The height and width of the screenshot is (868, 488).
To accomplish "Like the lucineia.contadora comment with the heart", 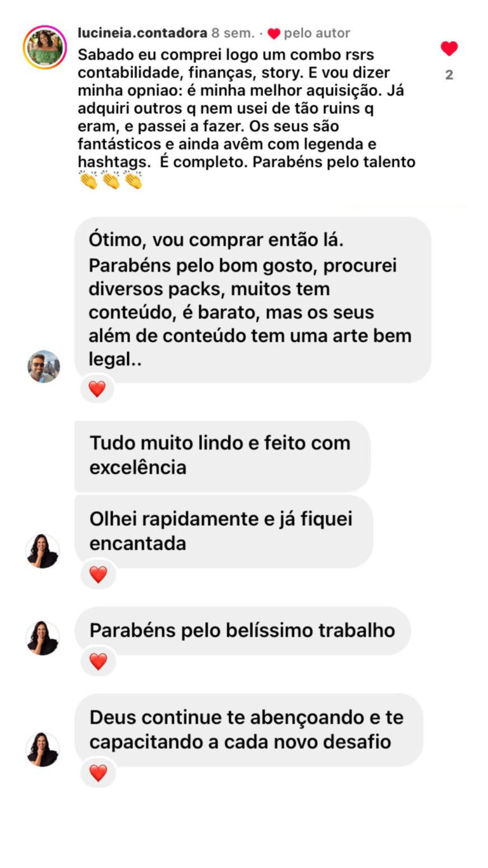I will coord(449,48).
